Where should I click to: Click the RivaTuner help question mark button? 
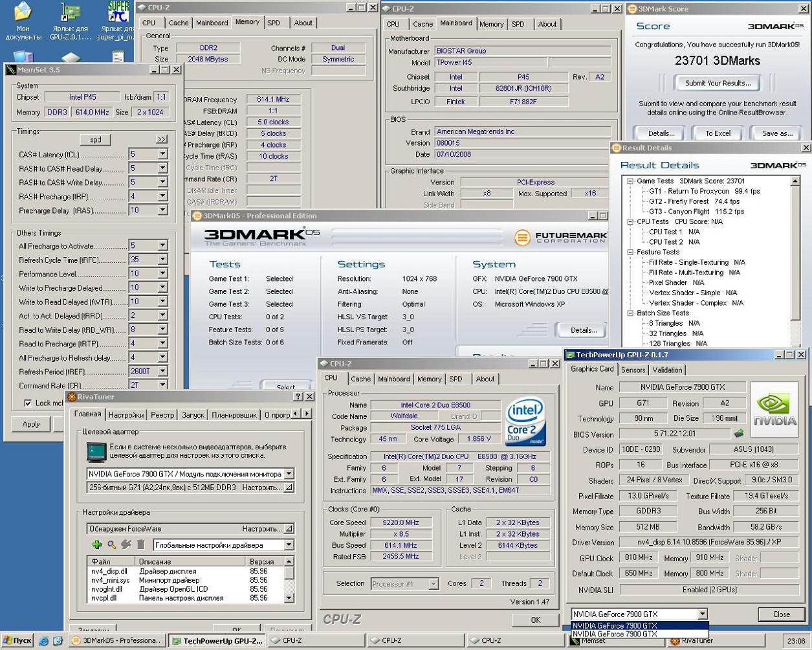(298, 396)
